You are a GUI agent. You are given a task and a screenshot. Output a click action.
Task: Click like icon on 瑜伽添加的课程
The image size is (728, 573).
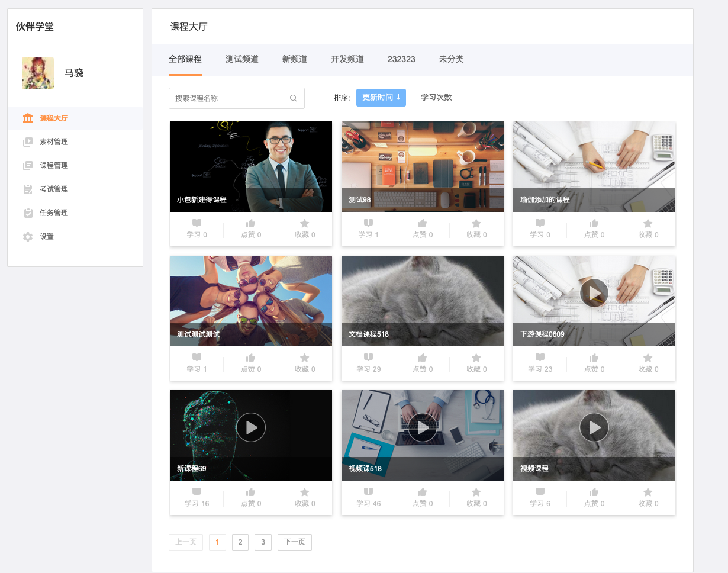click(594, 223)
